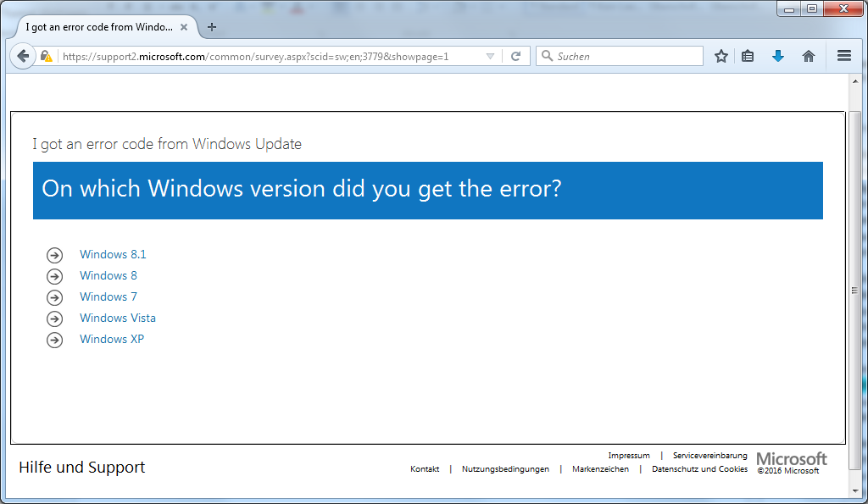Maximize the browser window
Viewport: 868px width, 504px height.
pos(812,8)
